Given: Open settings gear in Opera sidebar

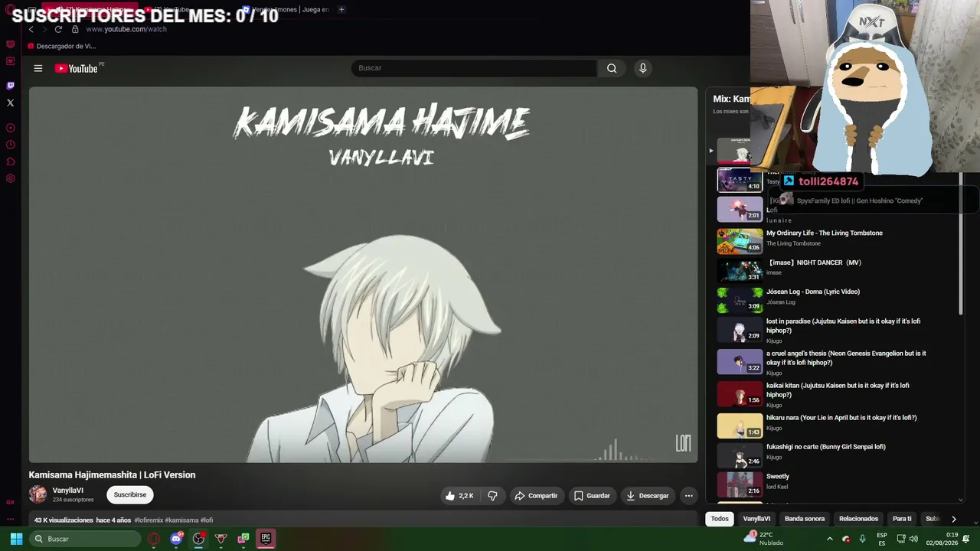Looking at the screenshot, I should point(10,178).
